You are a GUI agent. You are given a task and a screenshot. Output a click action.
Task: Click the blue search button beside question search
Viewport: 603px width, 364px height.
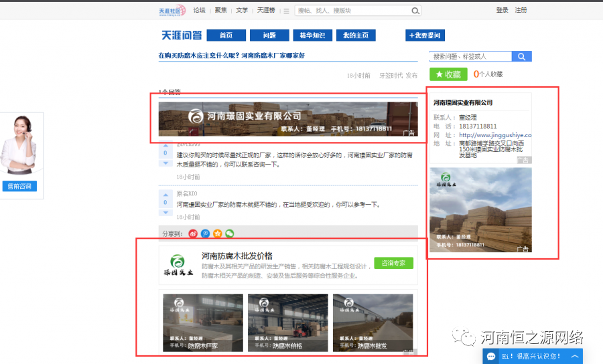(522, 56)
